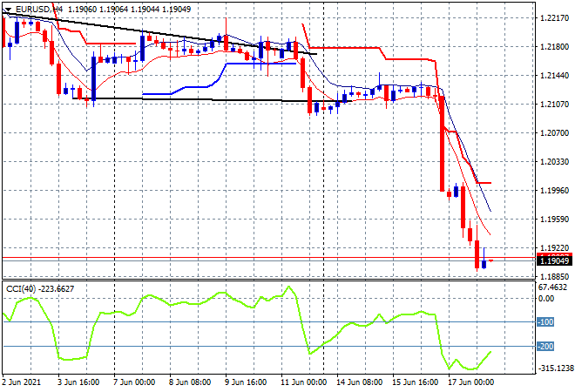The height and width of the screenshot is (392, 575).
Task: Click the 17 Jun 00:00 time label
Action: pyautogui.click(x=470, y=382)
